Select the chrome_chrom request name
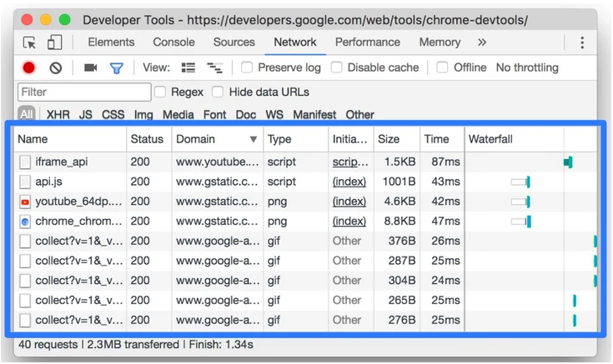This screenshot has height=364, width=613. [78, 222]
